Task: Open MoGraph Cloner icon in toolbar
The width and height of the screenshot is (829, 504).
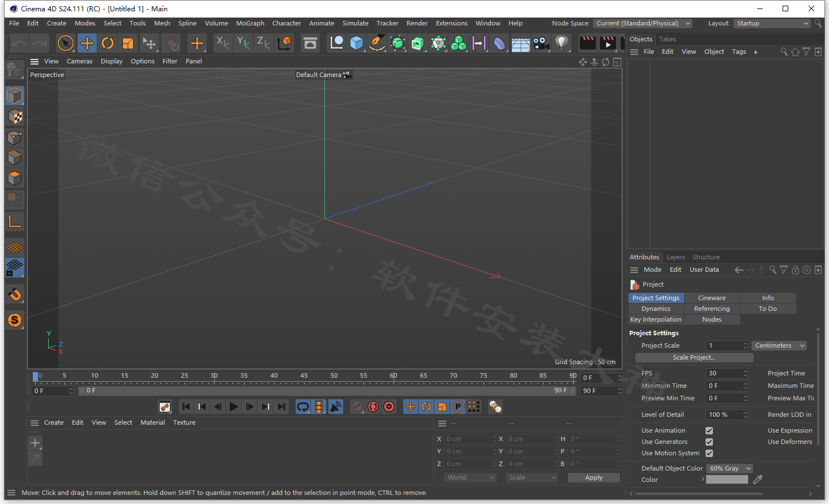Action: pos(459,43)
